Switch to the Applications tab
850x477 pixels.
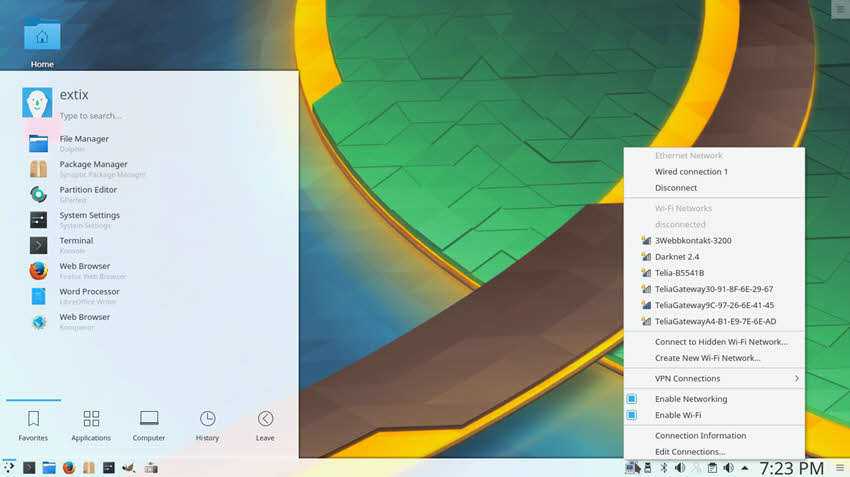click(91, 425)
